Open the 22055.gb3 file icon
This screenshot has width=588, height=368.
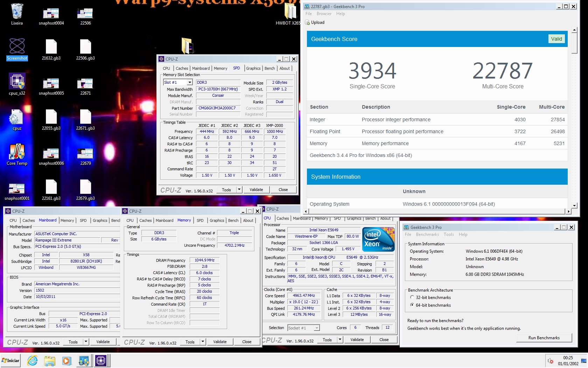coord(51,119)
